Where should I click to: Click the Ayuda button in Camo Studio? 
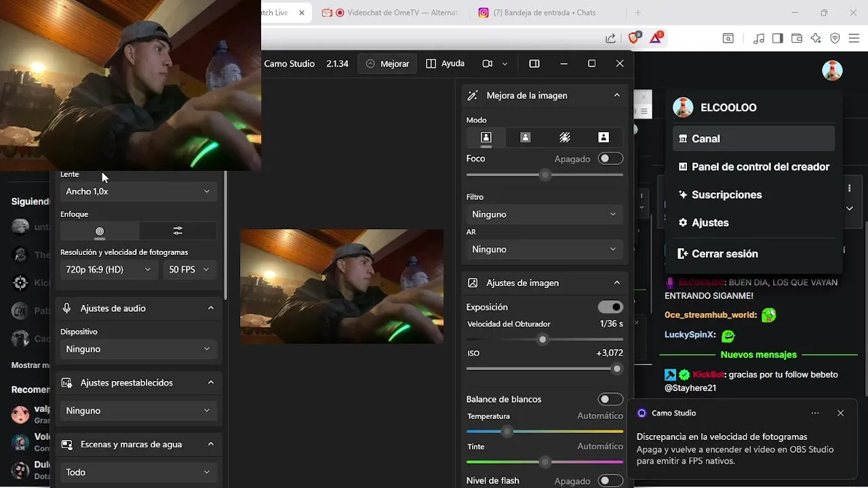(x=446, y=64)
